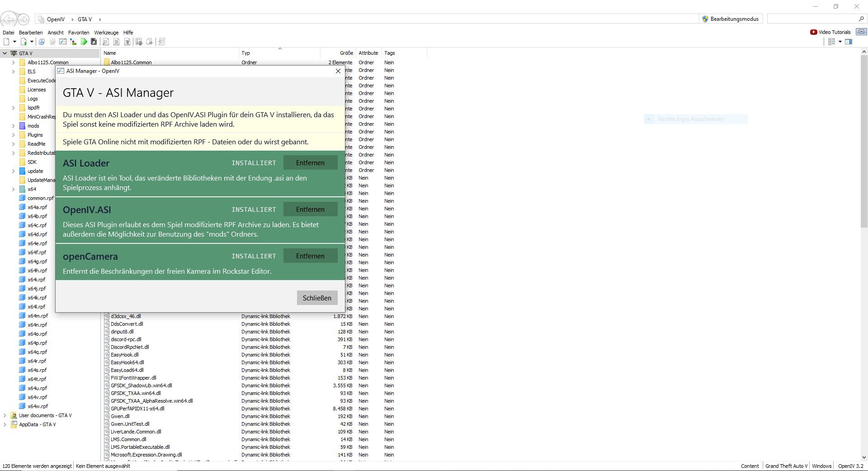868x471 pixels.
Task: Click the package installer toolbar icon
Action: pos(94,42)
